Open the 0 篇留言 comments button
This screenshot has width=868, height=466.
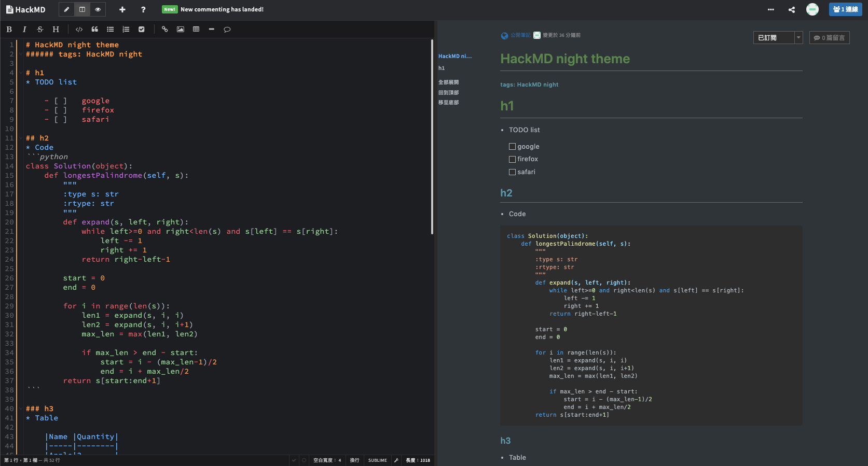coord(829,38)
